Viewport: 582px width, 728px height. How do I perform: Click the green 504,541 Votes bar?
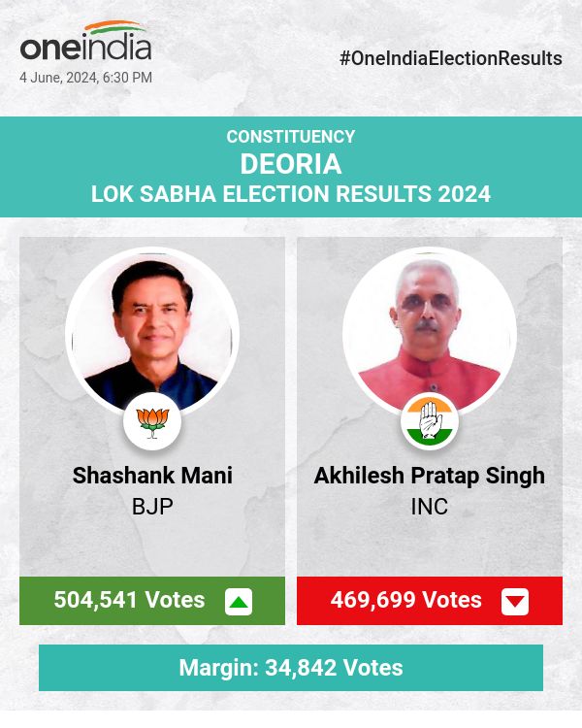129,601
